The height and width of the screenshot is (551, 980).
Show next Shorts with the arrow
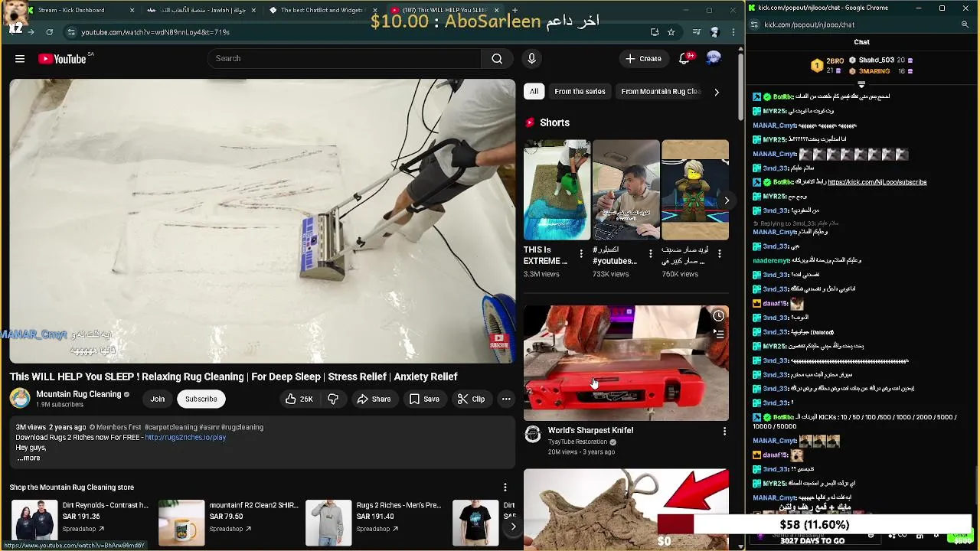[726, 201]
